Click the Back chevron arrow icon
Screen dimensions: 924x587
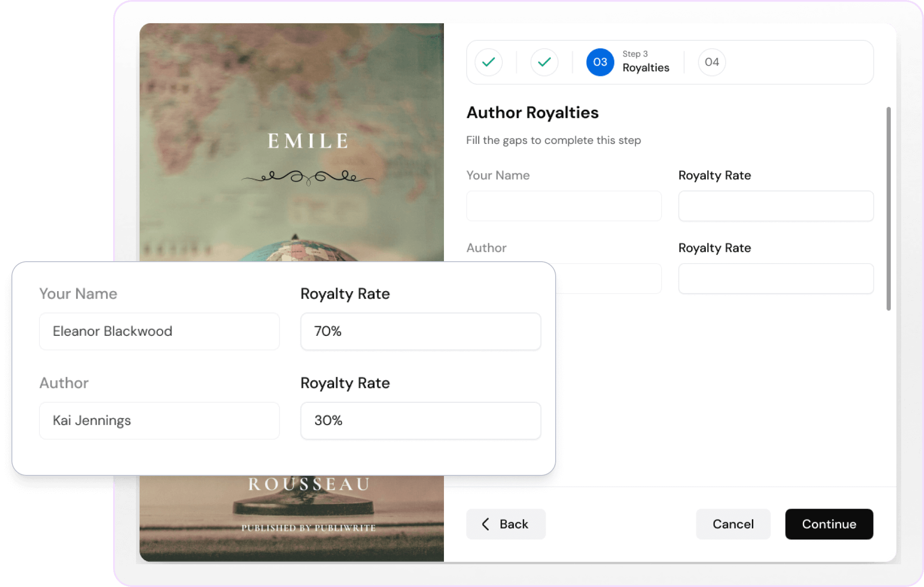click(x=485, y=524)
